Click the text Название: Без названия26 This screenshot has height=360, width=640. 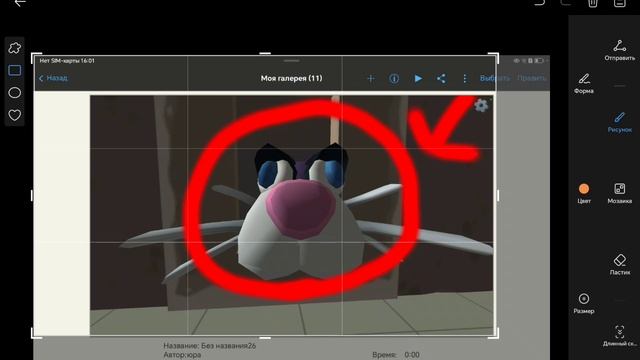click(210, 346)
